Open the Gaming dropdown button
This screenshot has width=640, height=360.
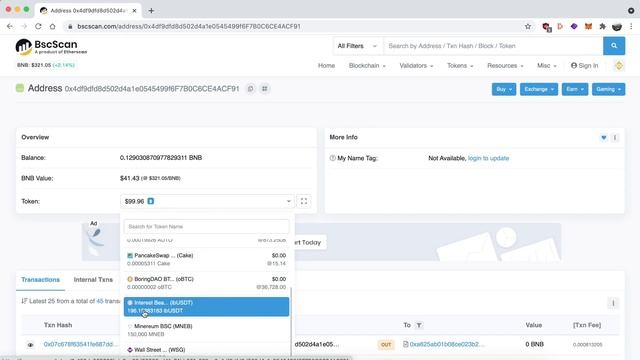pos(608,89)
